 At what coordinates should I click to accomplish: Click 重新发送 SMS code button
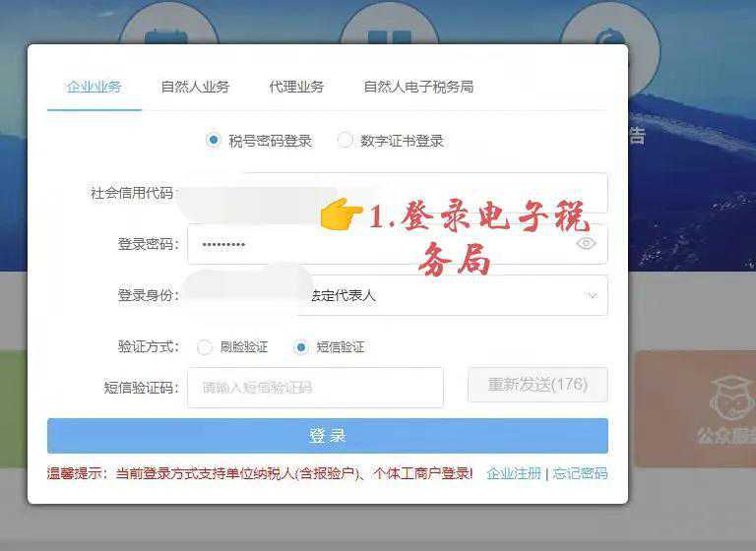point(537,385)
